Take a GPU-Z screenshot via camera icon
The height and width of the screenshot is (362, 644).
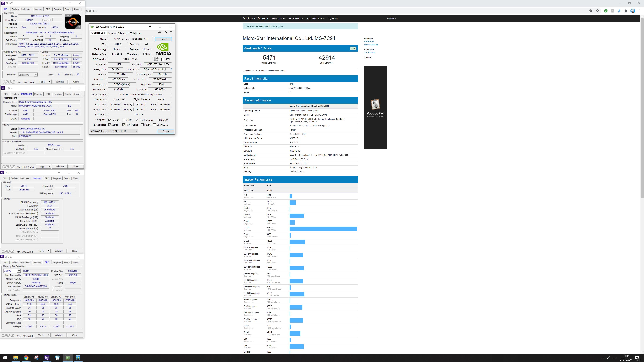tap(160, 32)
